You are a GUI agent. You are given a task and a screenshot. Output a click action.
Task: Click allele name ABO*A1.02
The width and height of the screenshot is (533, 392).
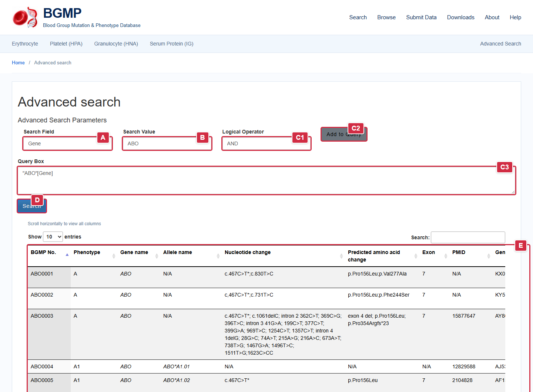coord(177,380)
